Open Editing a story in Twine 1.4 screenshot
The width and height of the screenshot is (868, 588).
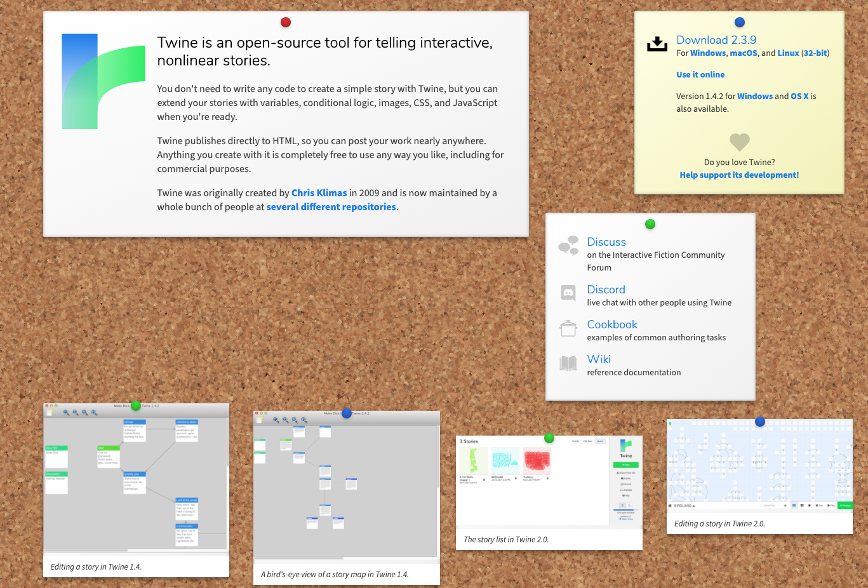coord(136,480)
